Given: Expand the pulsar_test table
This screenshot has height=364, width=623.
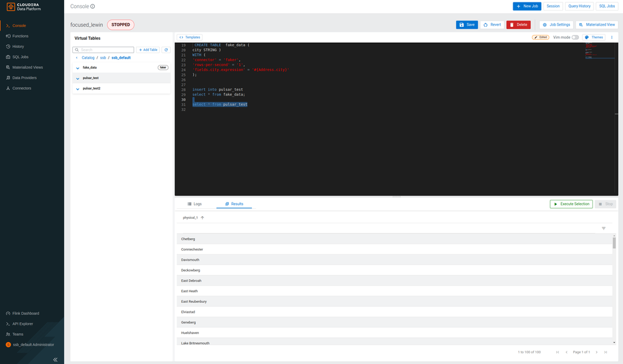Looking at the screenshot, I should pyautogui.click(x=77, y=78).
